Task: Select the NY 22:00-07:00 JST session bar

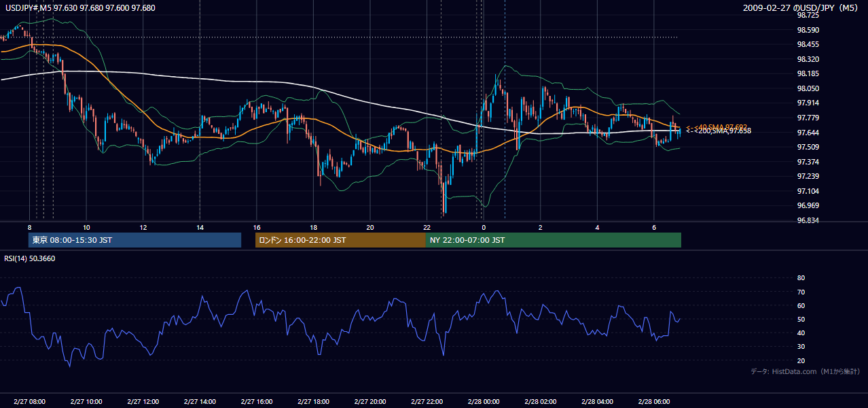Action: [x=554, y=240]
